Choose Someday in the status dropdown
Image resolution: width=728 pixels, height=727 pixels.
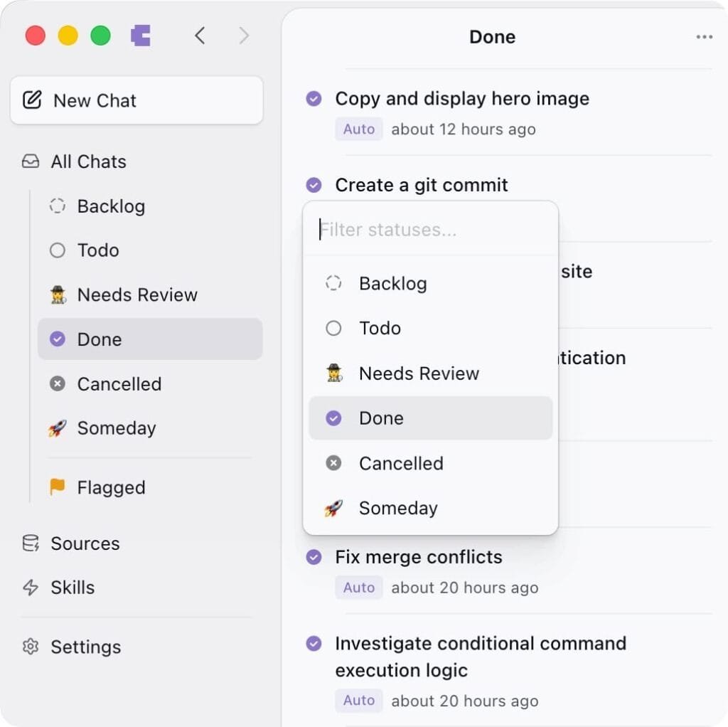397,508
